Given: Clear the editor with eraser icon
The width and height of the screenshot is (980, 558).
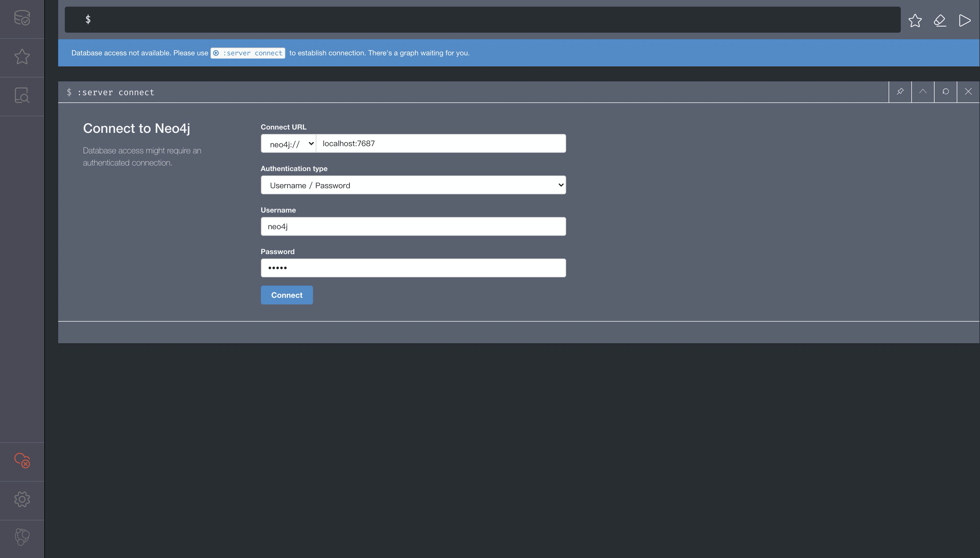Looking at the screenshot, I should (x=940, y=20).
